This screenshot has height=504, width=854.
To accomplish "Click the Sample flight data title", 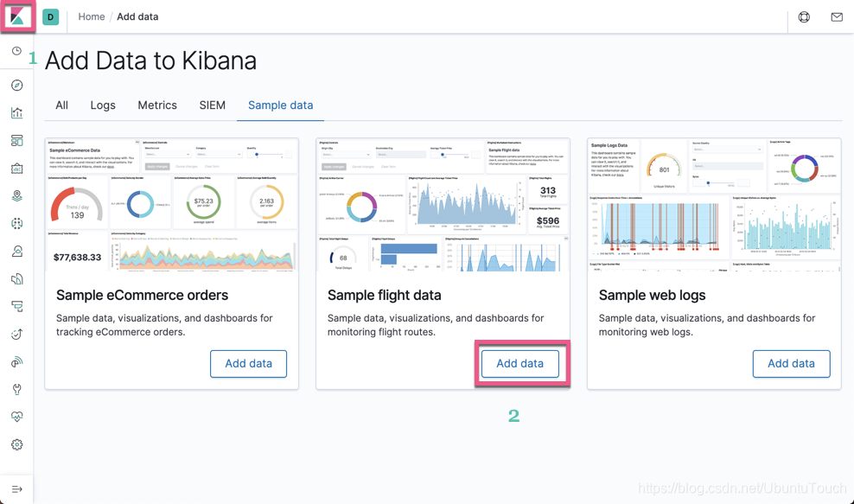I will click(385, 295).
